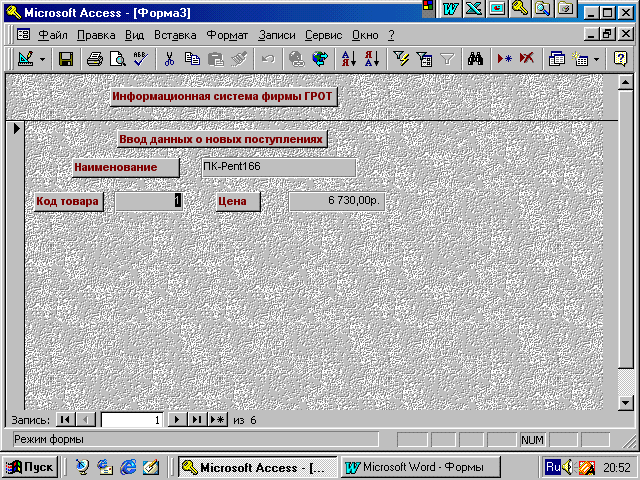The height and width of the screenshot is (480, 640).
Task: Launch Word from Office shortcut bar
Action: pos(451,9)
